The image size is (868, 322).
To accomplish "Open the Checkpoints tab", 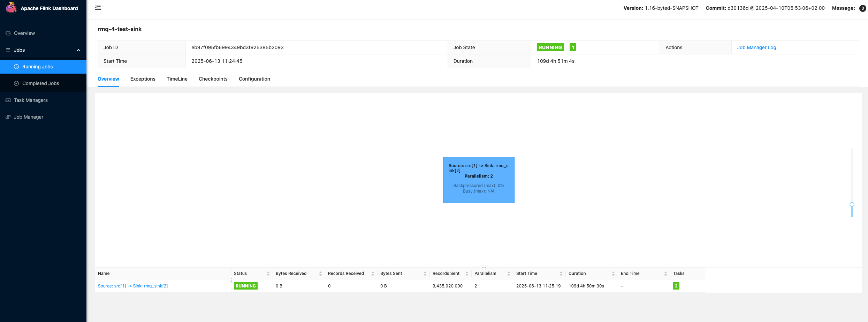I will [213, 79].
